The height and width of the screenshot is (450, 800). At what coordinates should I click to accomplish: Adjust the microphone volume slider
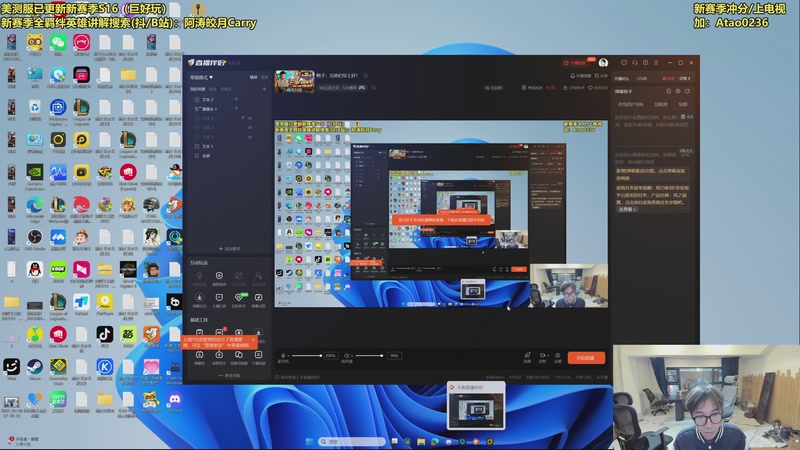coord(306,356)
